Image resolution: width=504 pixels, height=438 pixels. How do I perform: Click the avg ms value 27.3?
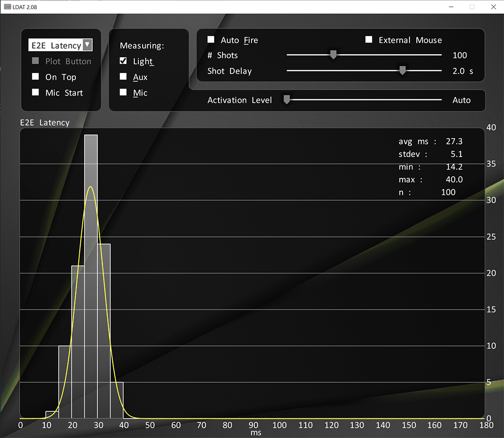[454, 141]
